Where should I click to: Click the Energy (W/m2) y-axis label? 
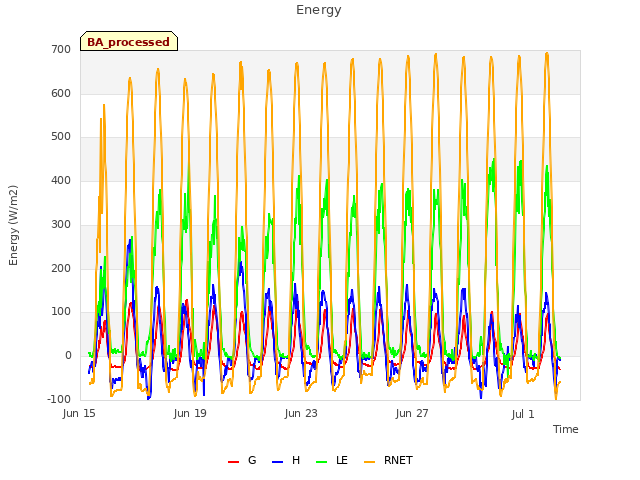(x=13, y=225)
